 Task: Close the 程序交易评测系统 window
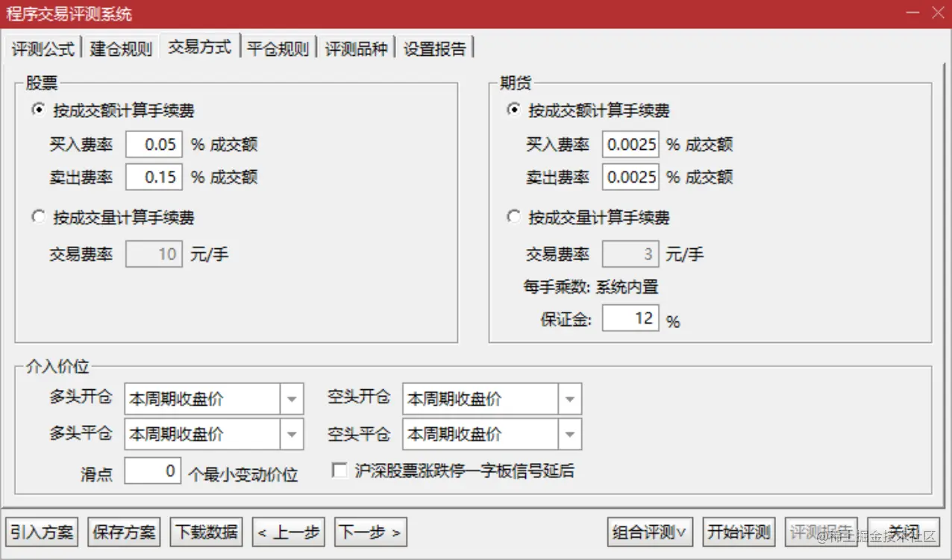939,13
